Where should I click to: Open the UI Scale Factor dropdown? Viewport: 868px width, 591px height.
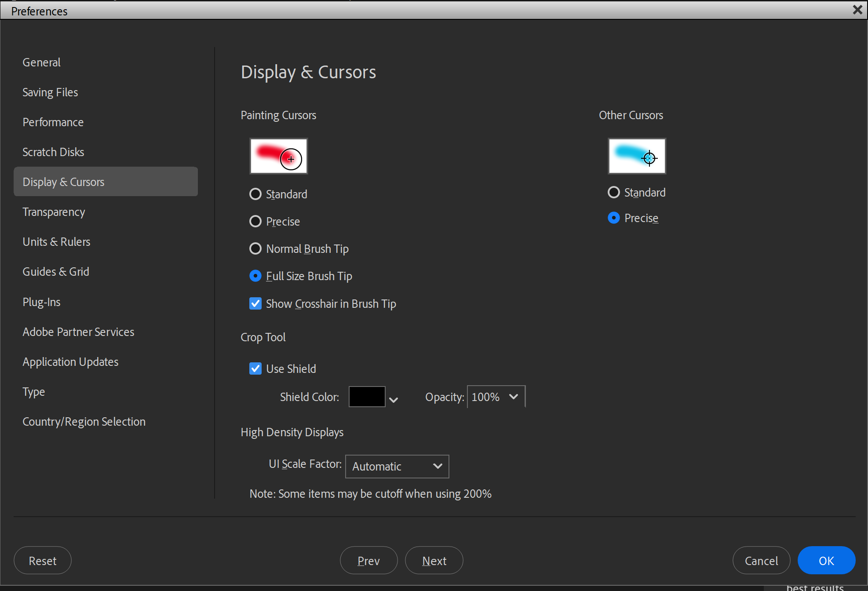pos(397,466)
